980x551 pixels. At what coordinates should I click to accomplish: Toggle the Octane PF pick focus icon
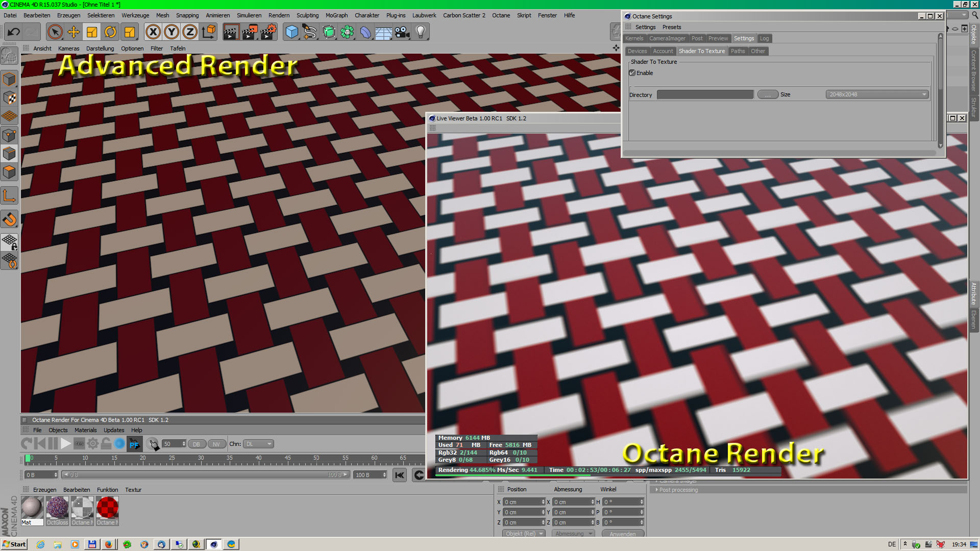tap(134, 444)
